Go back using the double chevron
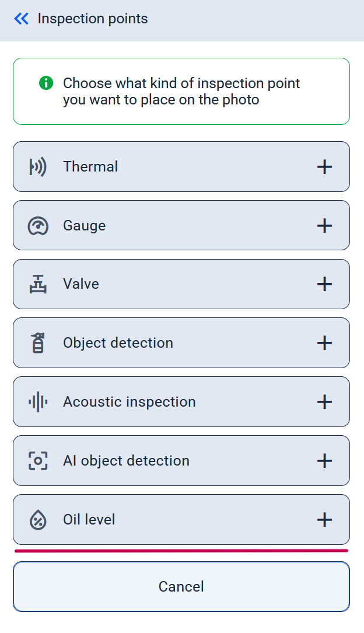Screen dimensions: 364x633 click(x=22, y=19)
